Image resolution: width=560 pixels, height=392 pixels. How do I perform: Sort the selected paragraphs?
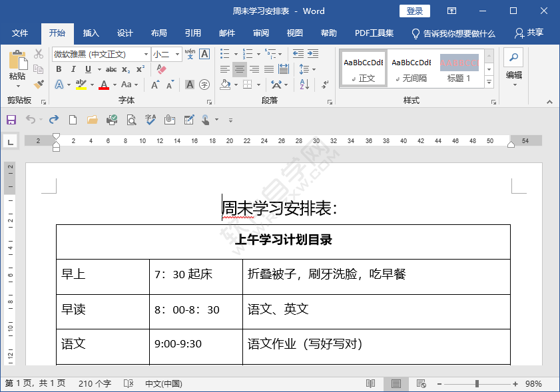click(x=303, y=85)
